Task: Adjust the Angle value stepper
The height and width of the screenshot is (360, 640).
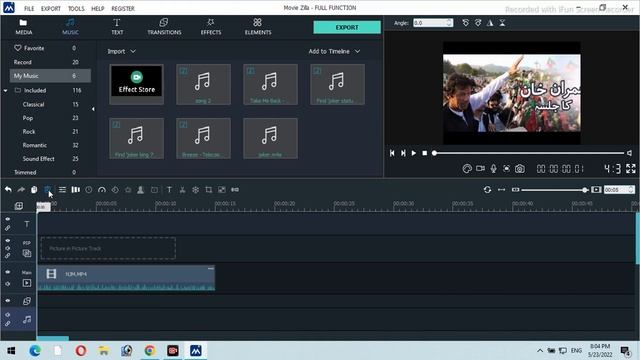Action: click(x=449, y=23)
